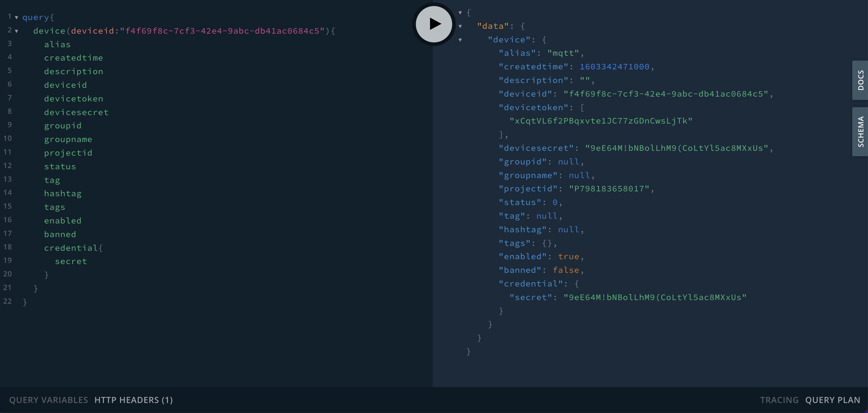Click the deviceid field on line 6
Viewport: 868px width, 413px height.
[65, 85]
